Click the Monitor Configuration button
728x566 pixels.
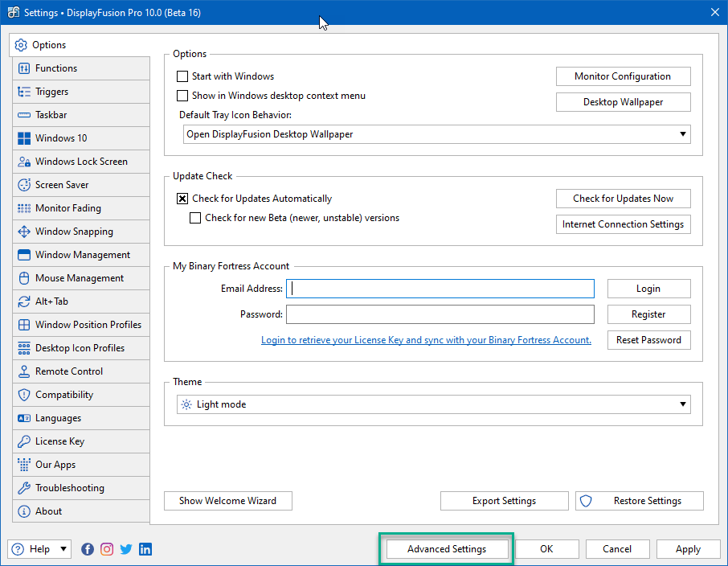coord(623,76)
